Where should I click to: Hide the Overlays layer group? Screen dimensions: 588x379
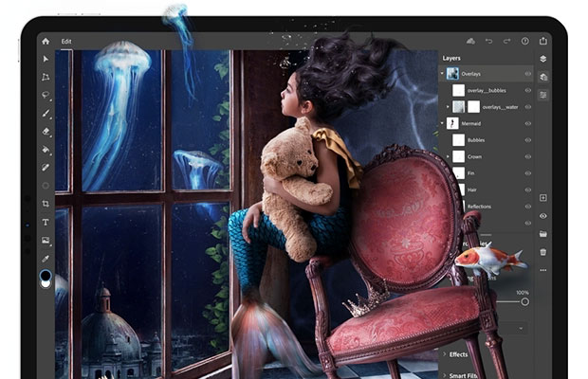(527, 74)
